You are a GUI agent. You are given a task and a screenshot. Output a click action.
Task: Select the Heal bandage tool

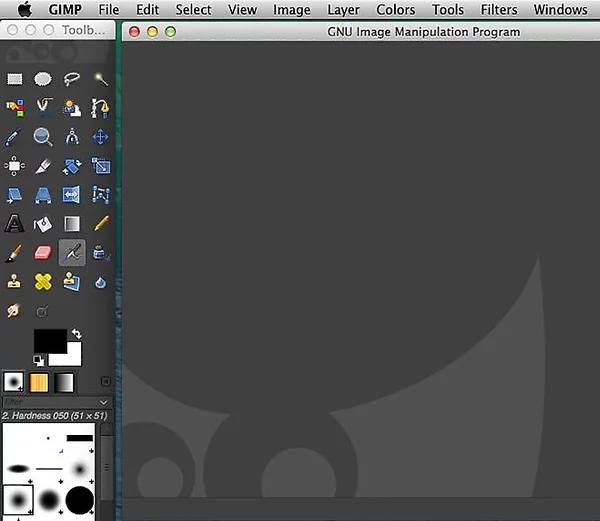coord(43,282)
